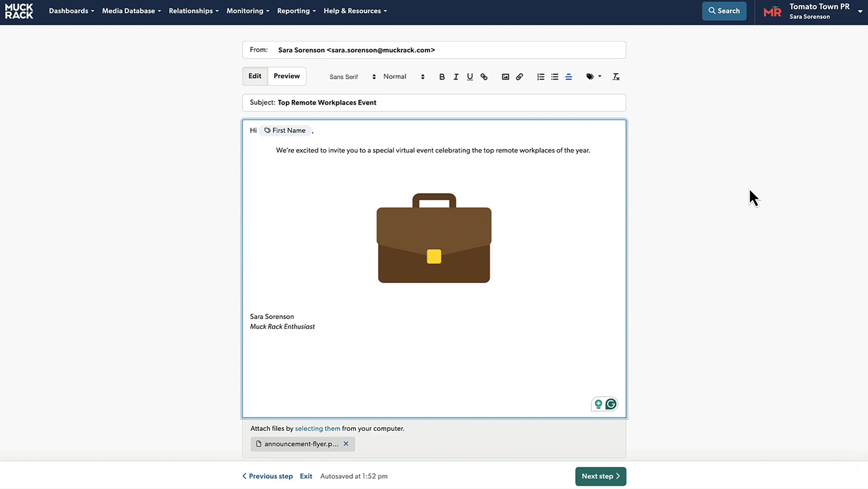Create a bulleted list

click(x=554, y=77)
